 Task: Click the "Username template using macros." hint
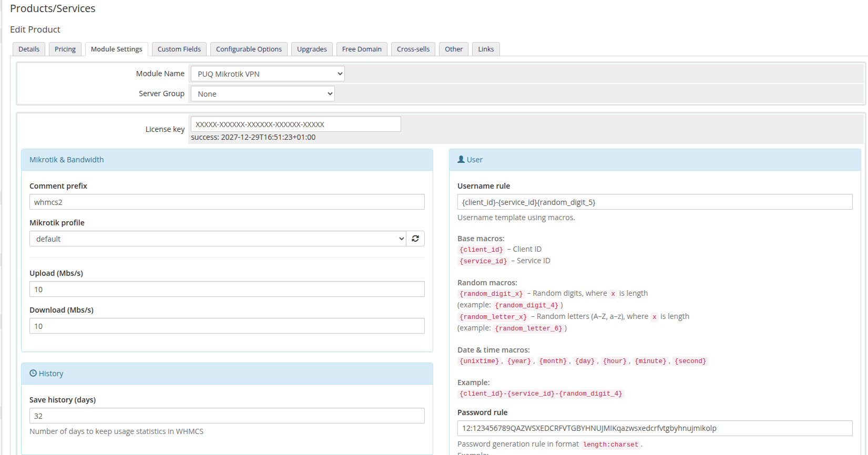click(516, 218)
